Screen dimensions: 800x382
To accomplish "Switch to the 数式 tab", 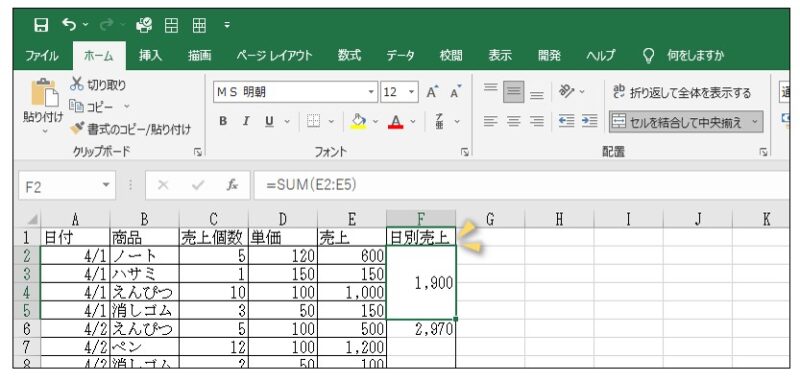I will [349, 56].
